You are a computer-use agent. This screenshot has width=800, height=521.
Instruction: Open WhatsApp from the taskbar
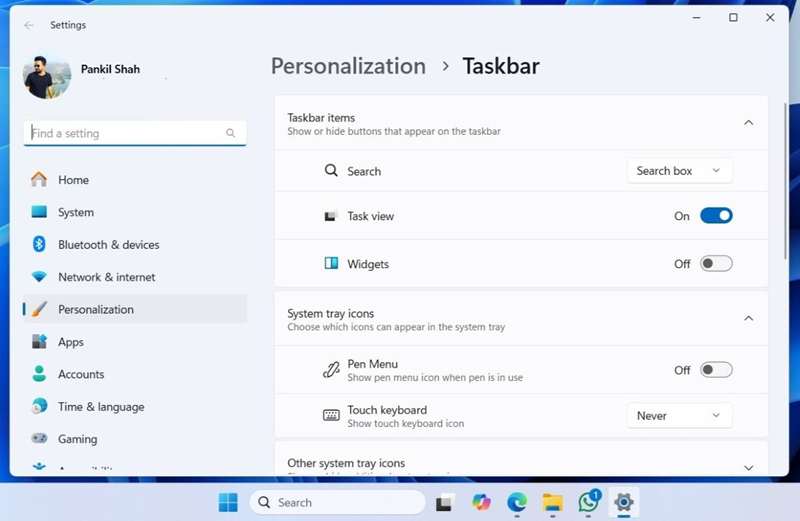point(588,502)
